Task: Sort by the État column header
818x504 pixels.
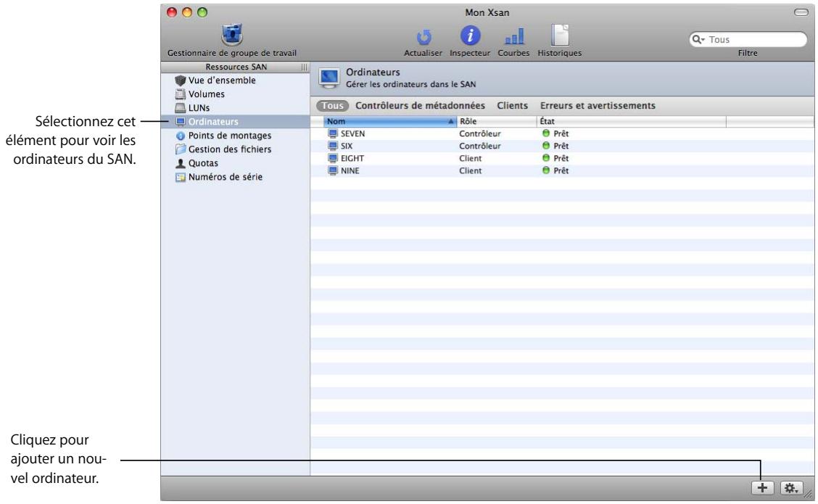Action: (631, 121)
